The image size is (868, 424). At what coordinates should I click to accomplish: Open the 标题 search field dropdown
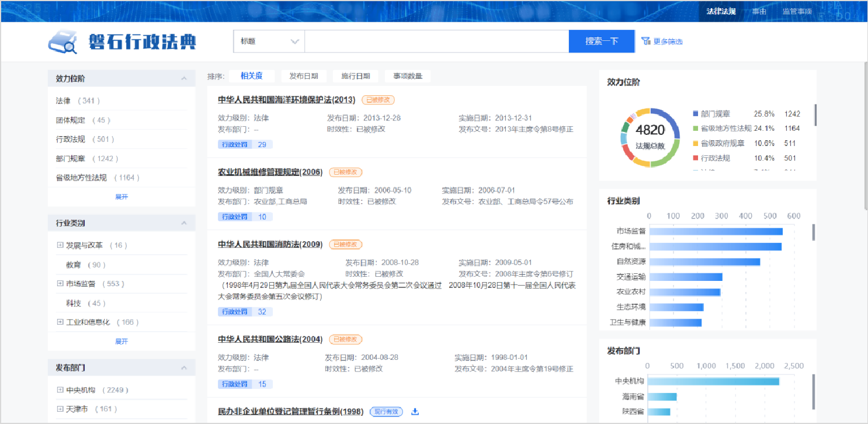(269, 41)
